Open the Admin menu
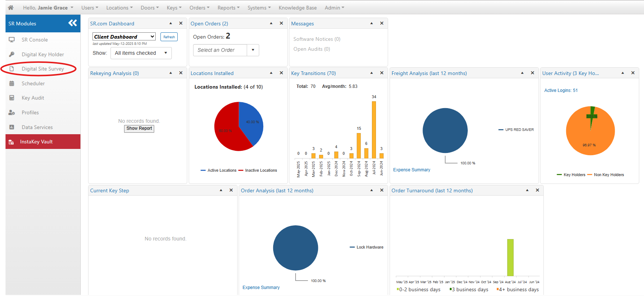 (334, 8)
